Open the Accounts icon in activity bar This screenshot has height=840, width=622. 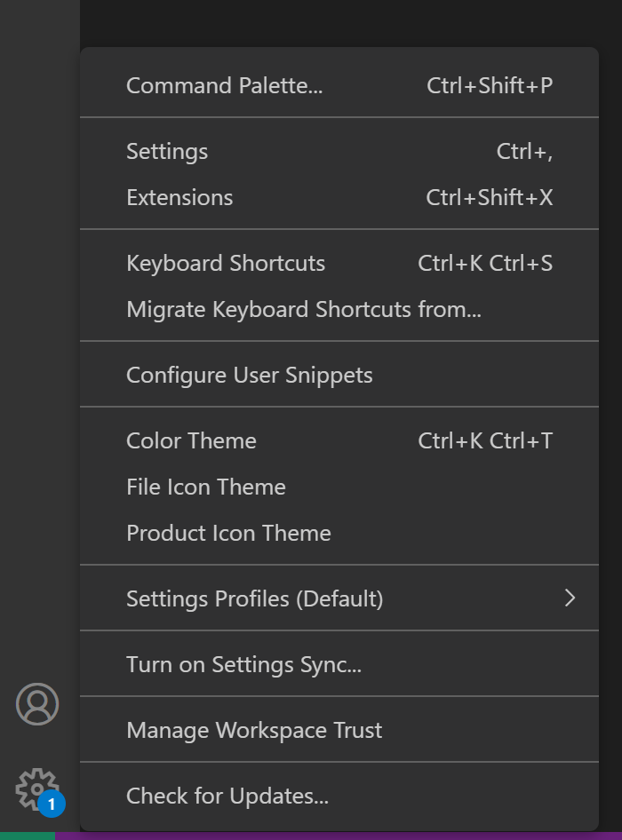tap(37, 704)
